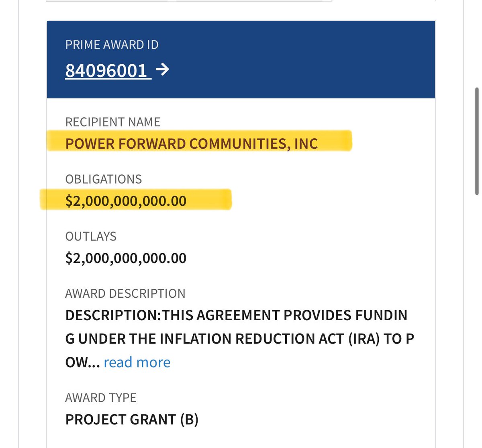Click the RECIPIENT NAME label
The width and height of the screenshot is (482, 448).
[x=112, y=122]
